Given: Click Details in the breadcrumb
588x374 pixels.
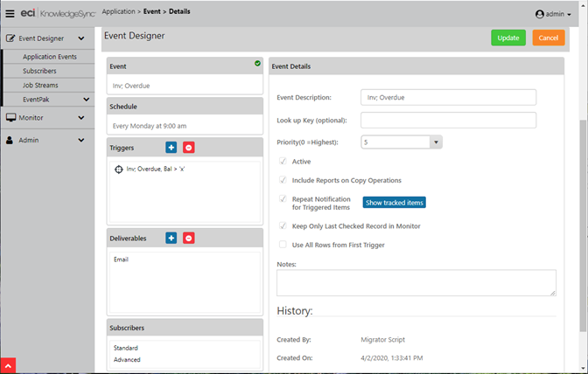Looking at the screenshot, I should point(179,11).
